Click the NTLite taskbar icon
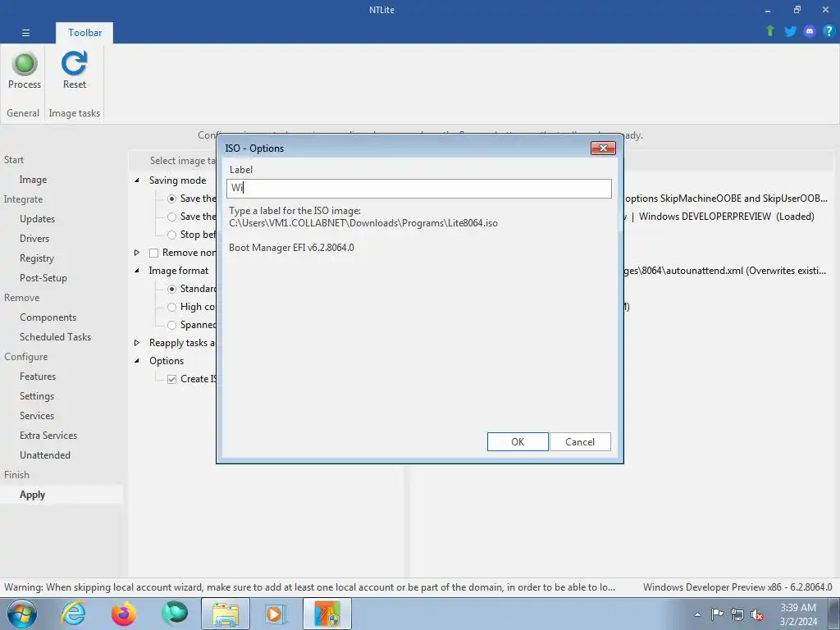Screen dimensions: 840x630 327,614
